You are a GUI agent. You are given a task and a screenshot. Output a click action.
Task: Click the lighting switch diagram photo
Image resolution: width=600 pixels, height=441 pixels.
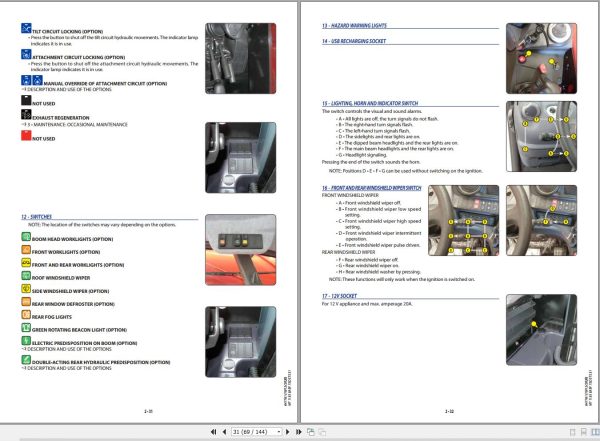(541, 136)
